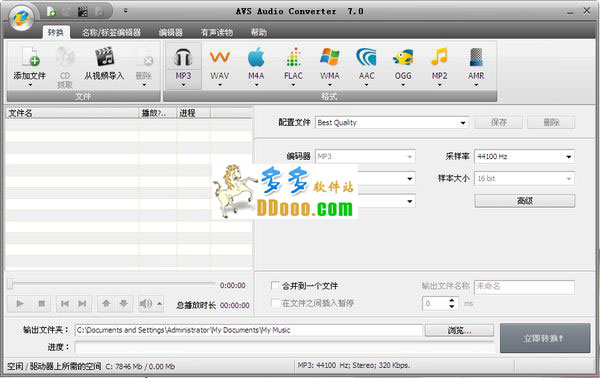Select the AMR format icon
This screenshot has height=378, width=600.
pyautogui.click(x=476, y=57)
